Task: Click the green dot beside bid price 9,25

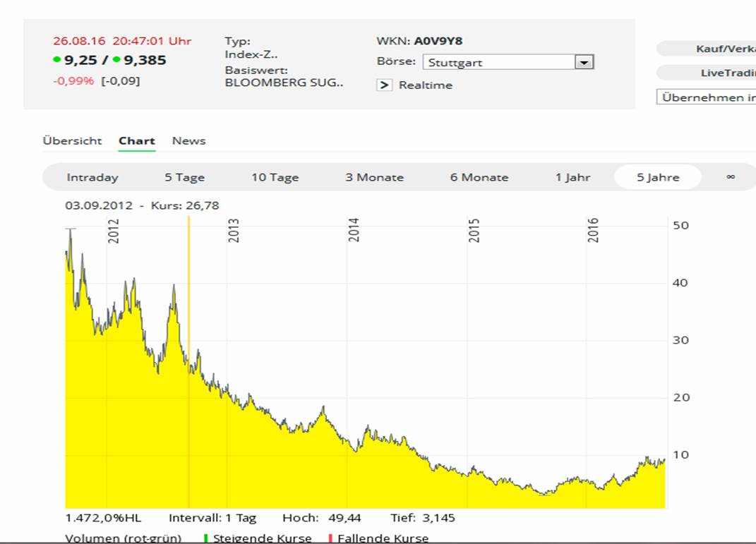Action: [57, 60]
